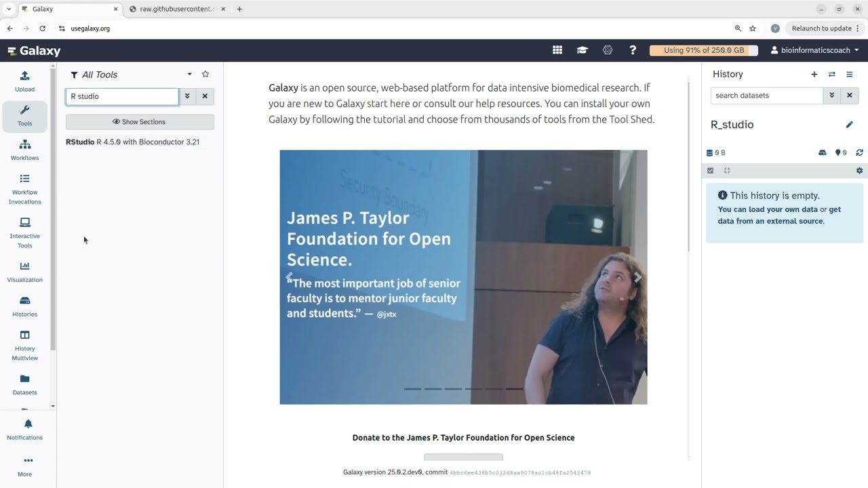
Task: Click the Galaxy logo home link
Action: click(x=34, y=51)
